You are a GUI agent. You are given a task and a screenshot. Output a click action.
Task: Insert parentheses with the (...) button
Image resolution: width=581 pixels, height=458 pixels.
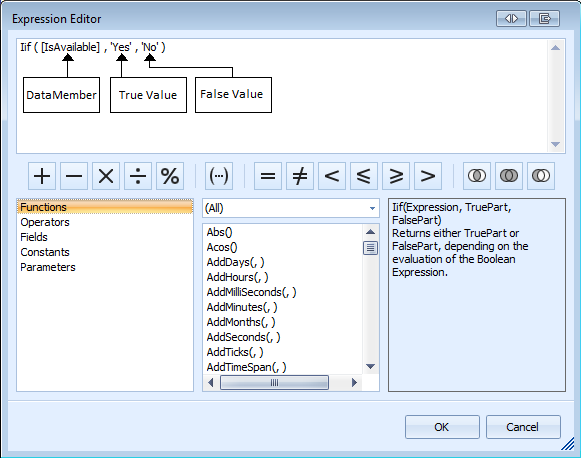click(x=219, y=176)
